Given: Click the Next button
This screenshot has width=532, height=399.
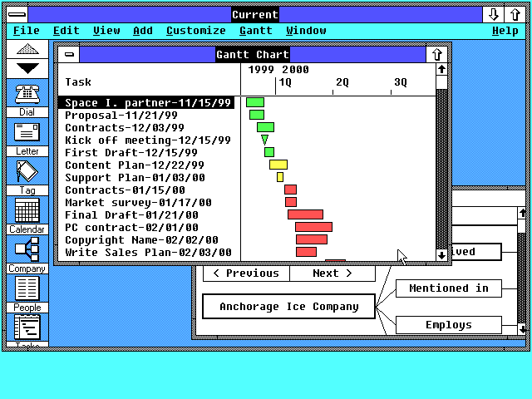Looking at the screenshot, I should [x=332, y=273].
